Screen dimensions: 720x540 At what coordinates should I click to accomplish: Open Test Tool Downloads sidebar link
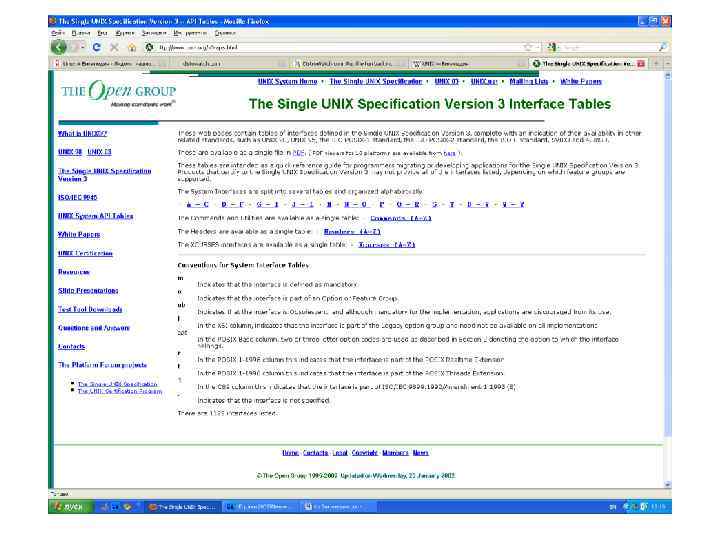(90, 309)
